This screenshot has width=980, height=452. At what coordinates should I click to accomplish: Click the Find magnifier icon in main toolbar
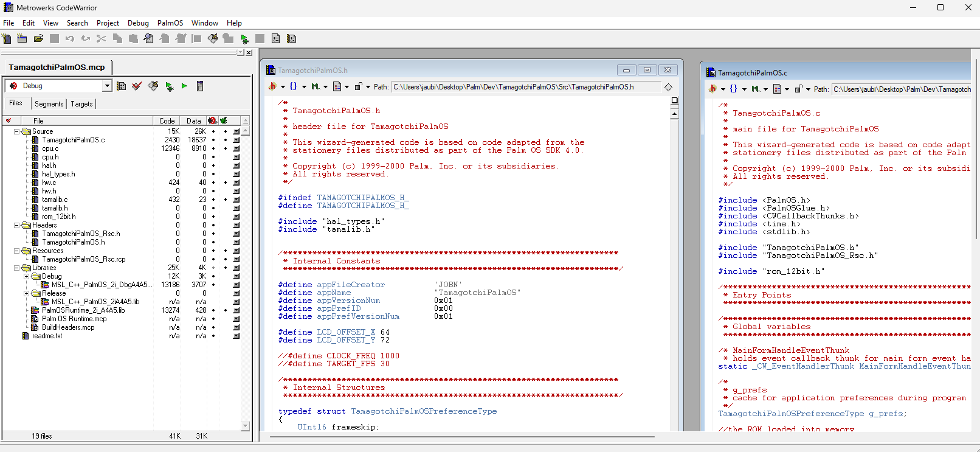pyautogui.click(x=149, y=38)
